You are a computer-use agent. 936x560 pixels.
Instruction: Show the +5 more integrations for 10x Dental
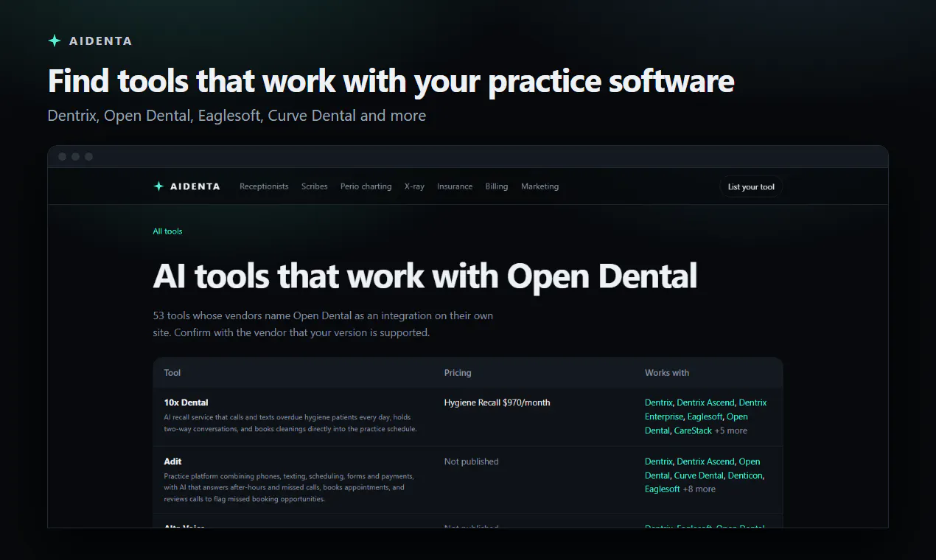tap(731, 430)
